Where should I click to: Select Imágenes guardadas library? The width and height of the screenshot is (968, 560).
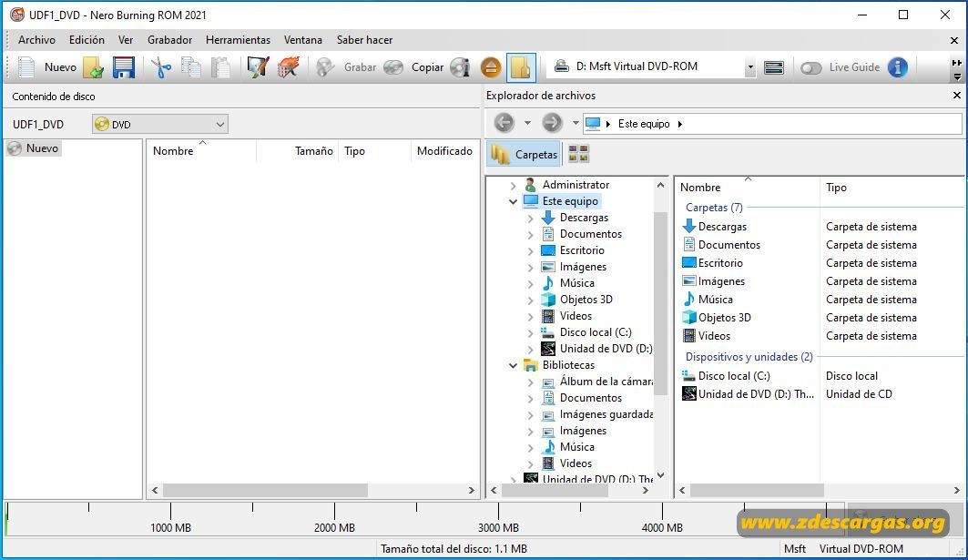click(597, 414)
